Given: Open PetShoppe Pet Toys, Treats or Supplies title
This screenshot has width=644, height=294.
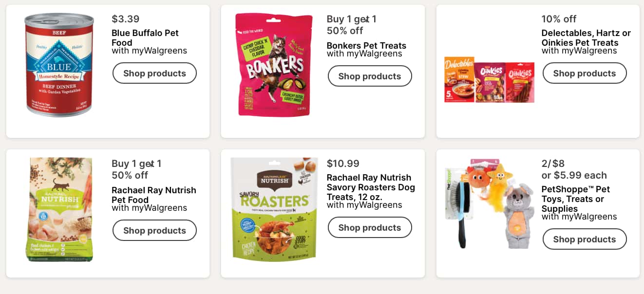Looking at the screenshot, I should [x=575, y=199].
